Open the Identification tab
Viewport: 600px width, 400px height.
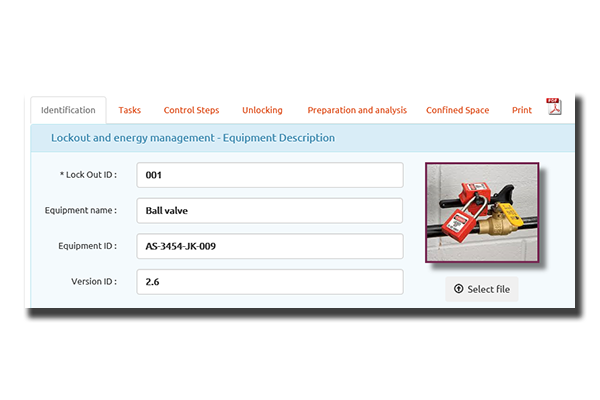click(68, 110)
